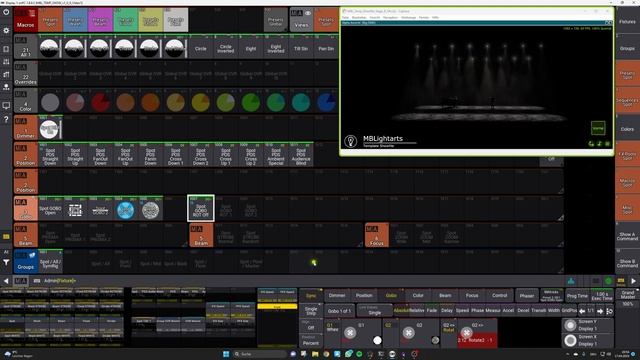Toggle the Prog Time button
This screenshot has height=360, width=640.
577,296
